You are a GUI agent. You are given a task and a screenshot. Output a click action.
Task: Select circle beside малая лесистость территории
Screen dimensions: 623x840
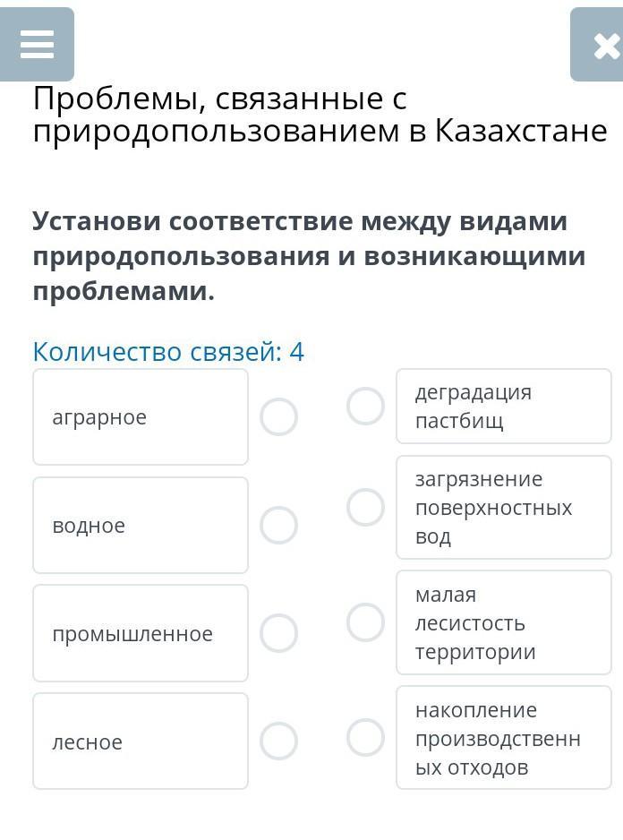[x=365, y=622]
